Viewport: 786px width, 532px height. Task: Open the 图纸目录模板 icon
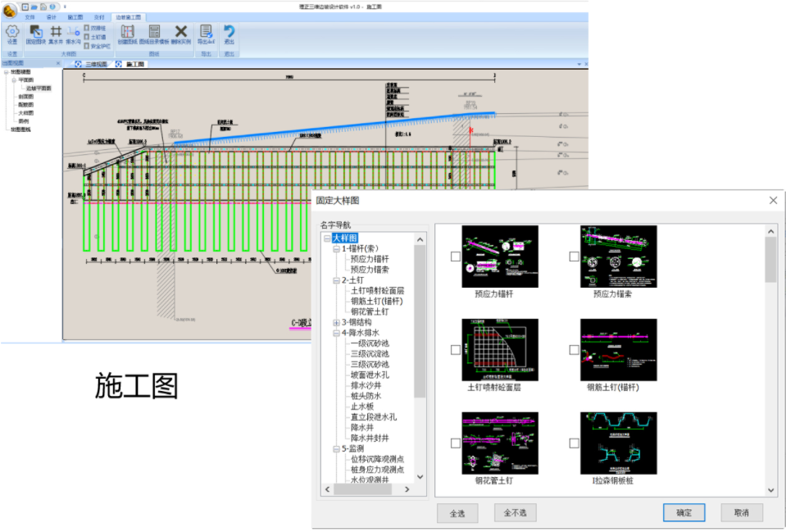(153, 32)
